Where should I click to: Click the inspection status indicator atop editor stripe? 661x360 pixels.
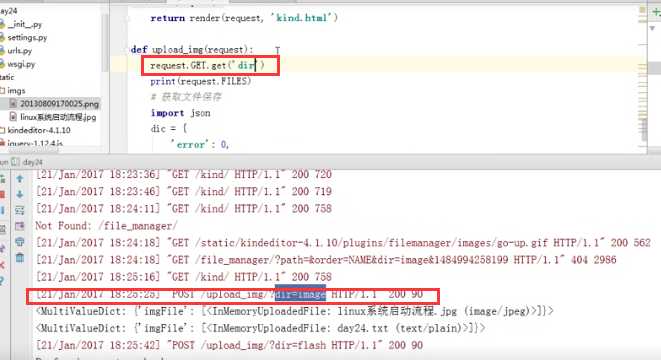coord(643,9)
